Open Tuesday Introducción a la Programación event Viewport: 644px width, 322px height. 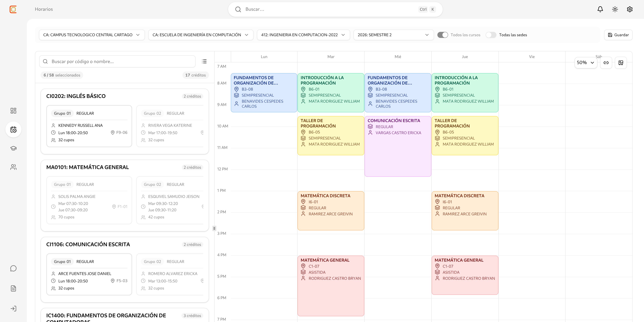331,93
